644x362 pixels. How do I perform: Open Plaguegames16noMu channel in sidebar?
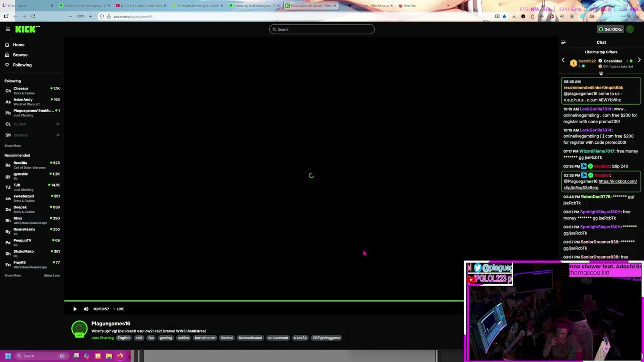(x=32, y=113)
